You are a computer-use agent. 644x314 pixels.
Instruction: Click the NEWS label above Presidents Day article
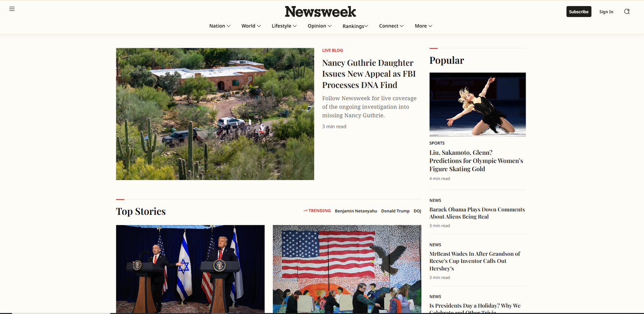[436, 297]
